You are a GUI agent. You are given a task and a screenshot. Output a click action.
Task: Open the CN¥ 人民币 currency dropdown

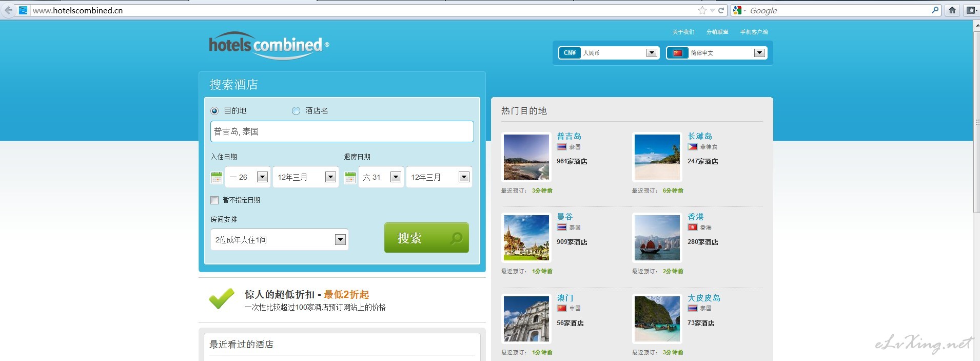608,53
